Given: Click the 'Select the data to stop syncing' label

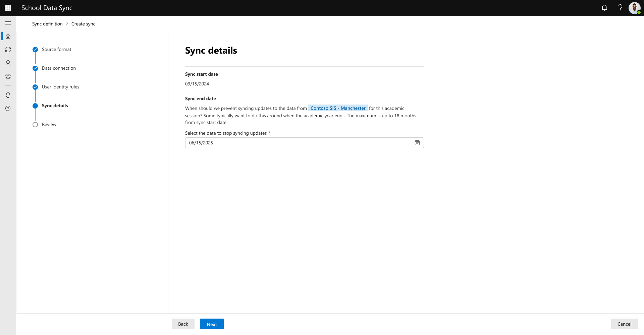Looking at the screenshot, I should (x=226, y=133).
